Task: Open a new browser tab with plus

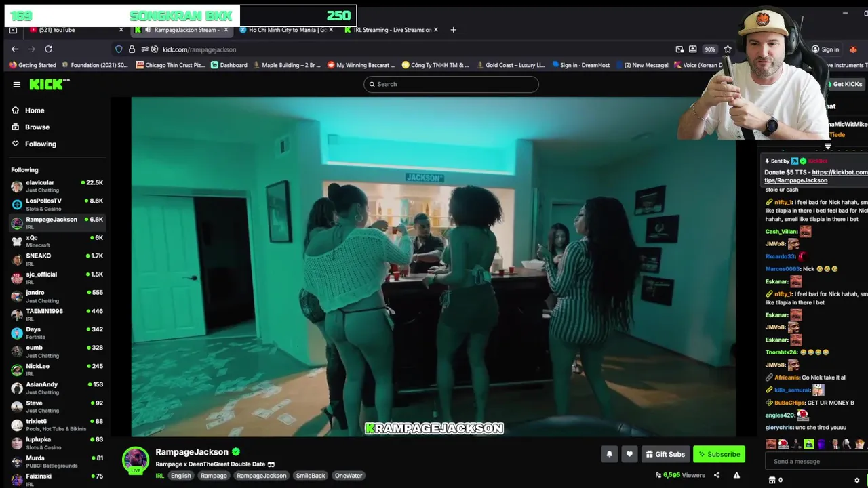Action: click(x=453, y=30)
